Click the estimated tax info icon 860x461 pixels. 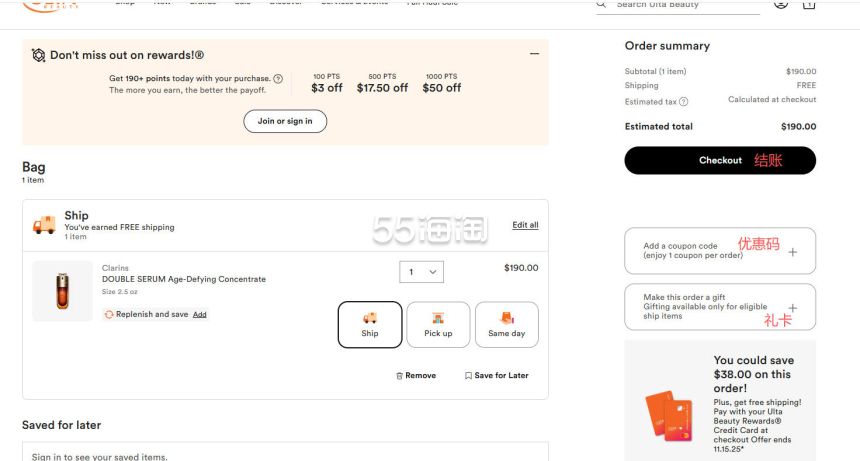(x=684, y=102)
